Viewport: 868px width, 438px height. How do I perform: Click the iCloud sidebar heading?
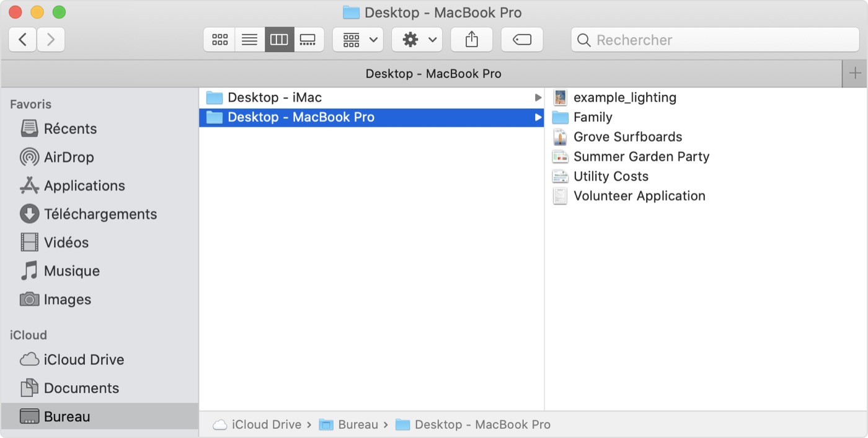(x=29, y=335)
